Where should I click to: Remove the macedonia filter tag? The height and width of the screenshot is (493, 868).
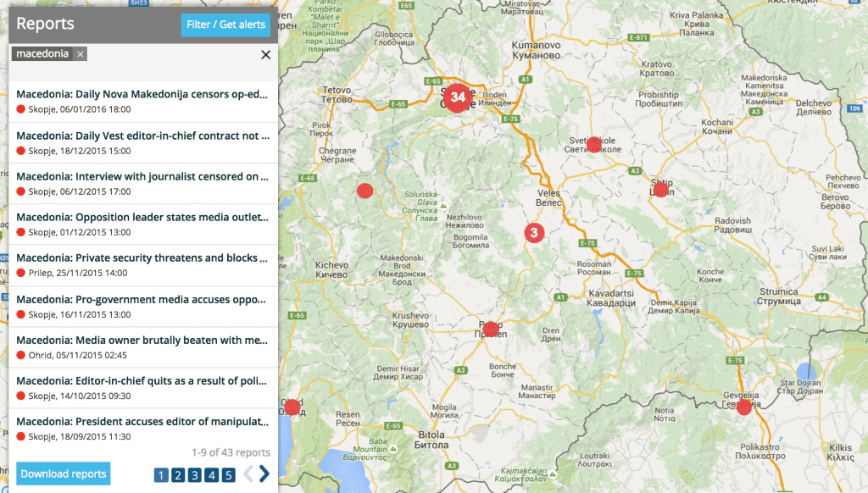pyautogui.click(x=81, y=54)
